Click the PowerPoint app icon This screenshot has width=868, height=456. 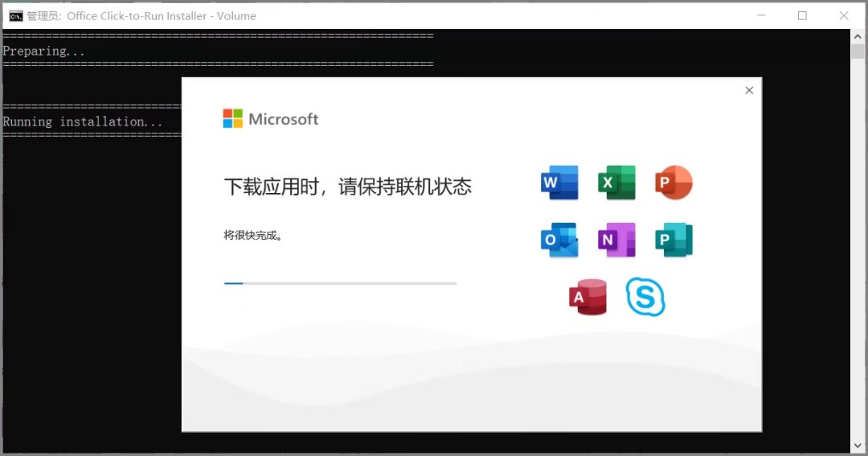[x=674, y=183]
